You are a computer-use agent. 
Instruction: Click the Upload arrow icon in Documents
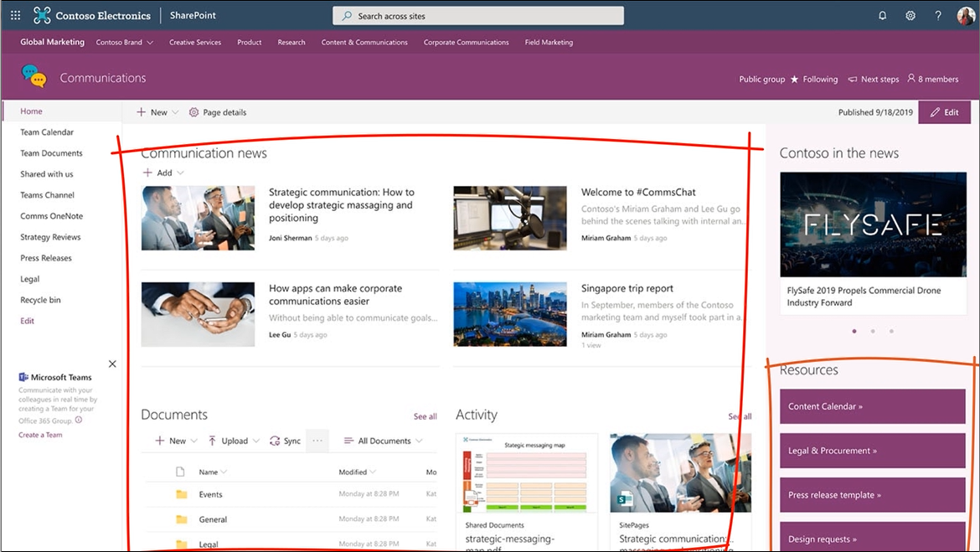[213, 441]
